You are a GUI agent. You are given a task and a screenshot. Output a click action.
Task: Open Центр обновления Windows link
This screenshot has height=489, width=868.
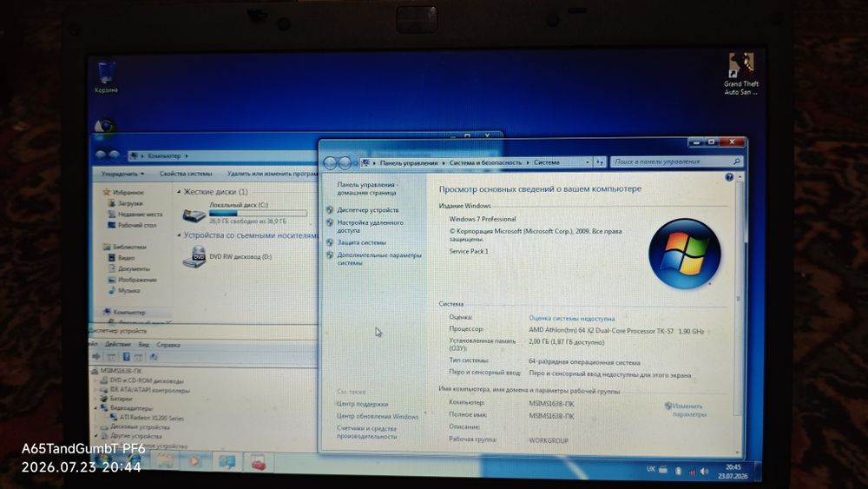point(378,416)
